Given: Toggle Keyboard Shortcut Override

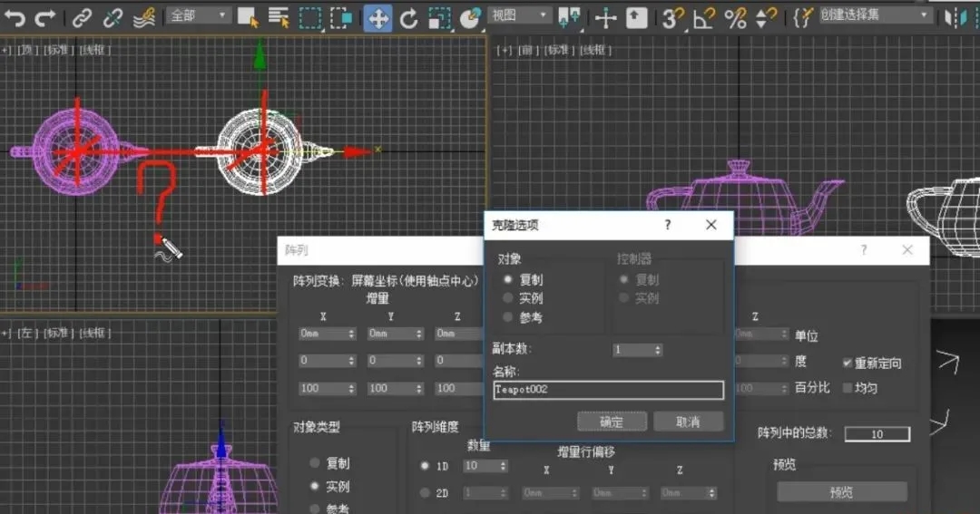Looking at the screenshot, I should (x=636, y=17).
